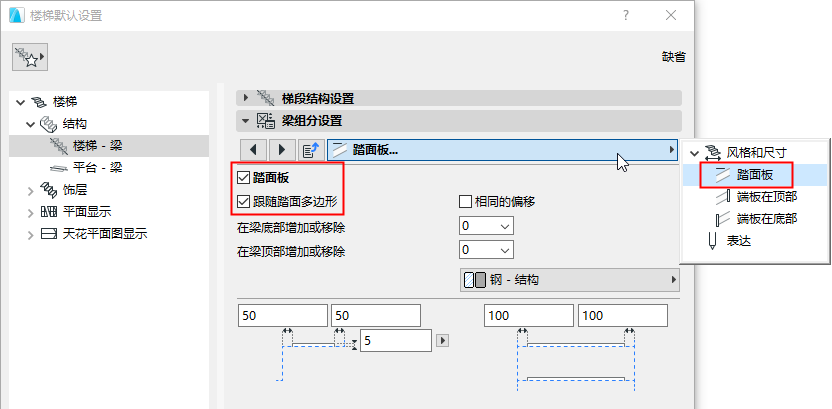Click the 平面显示 floor plan icon
This screenshot has width=832, height=409.
48,212
